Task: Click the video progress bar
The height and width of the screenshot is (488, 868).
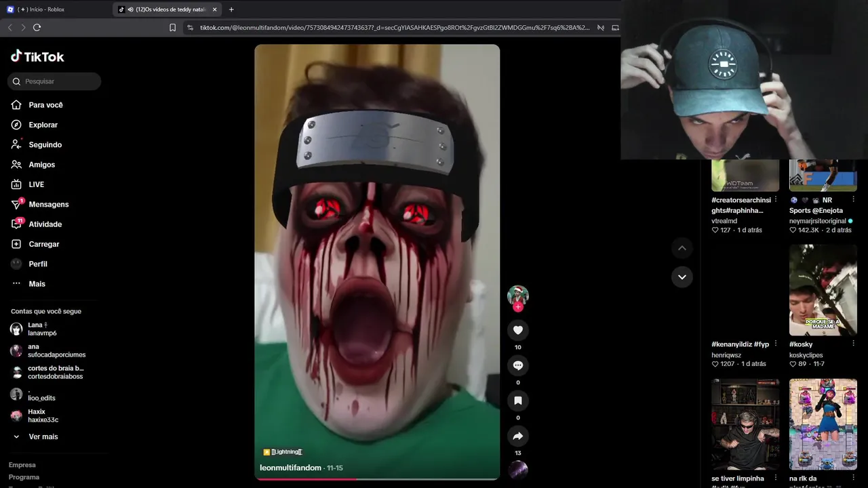Action: [x=377, y=479]
